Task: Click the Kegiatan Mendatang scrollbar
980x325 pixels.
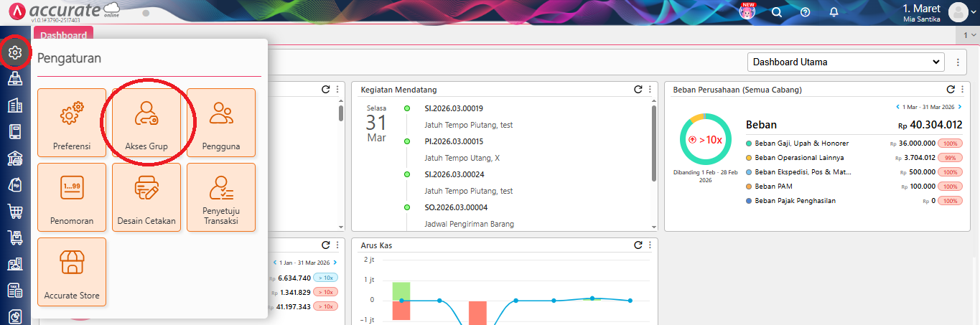Action: coord(653,143)
